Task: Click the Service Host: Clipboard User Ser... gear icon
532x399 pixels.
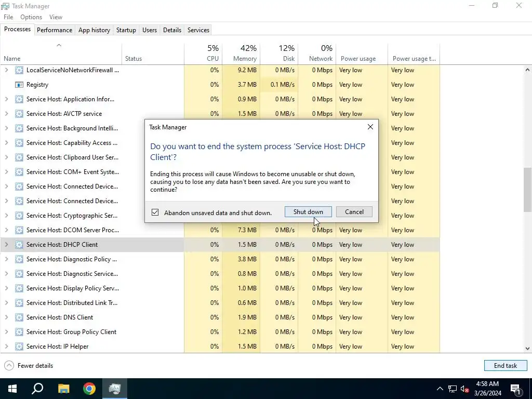Action: (19, 157)
